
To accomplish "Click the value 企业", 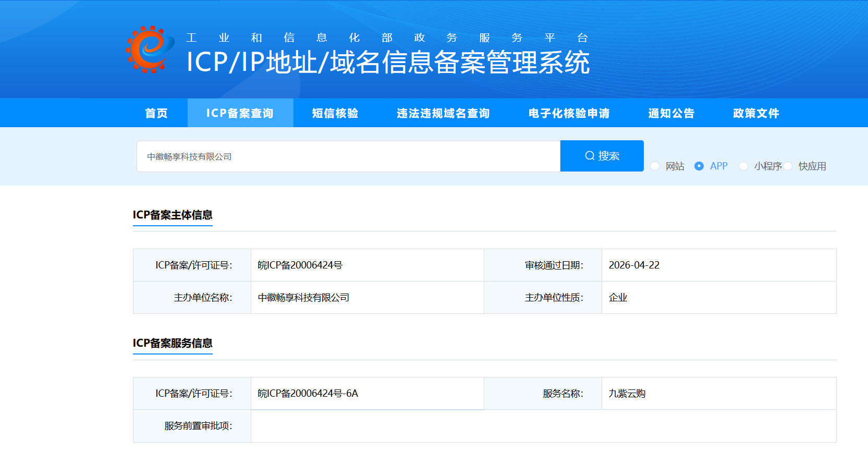I will tap(618, 298).
